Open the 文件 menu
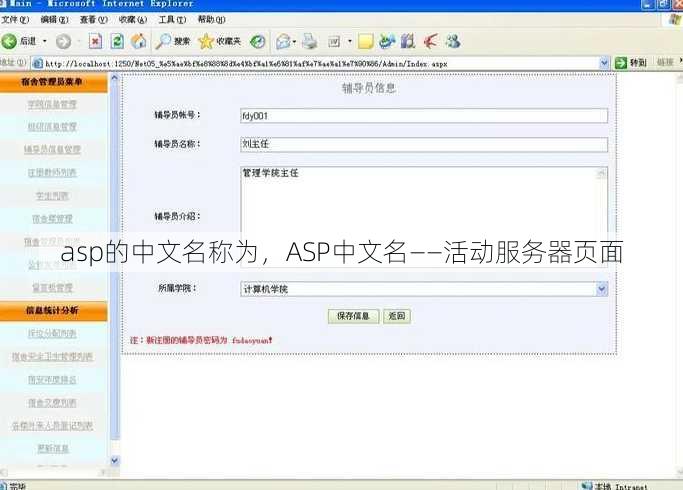 coord(15,20)
